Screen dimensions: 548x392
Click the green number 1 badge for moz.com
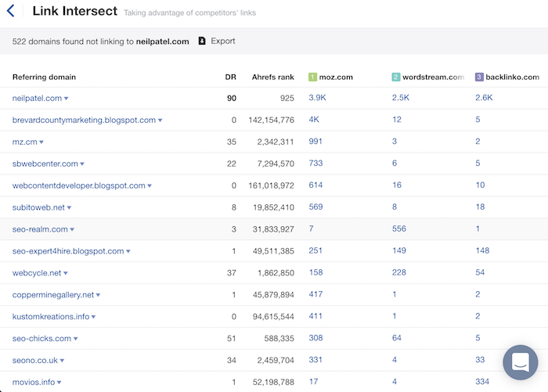coord(312,77)
